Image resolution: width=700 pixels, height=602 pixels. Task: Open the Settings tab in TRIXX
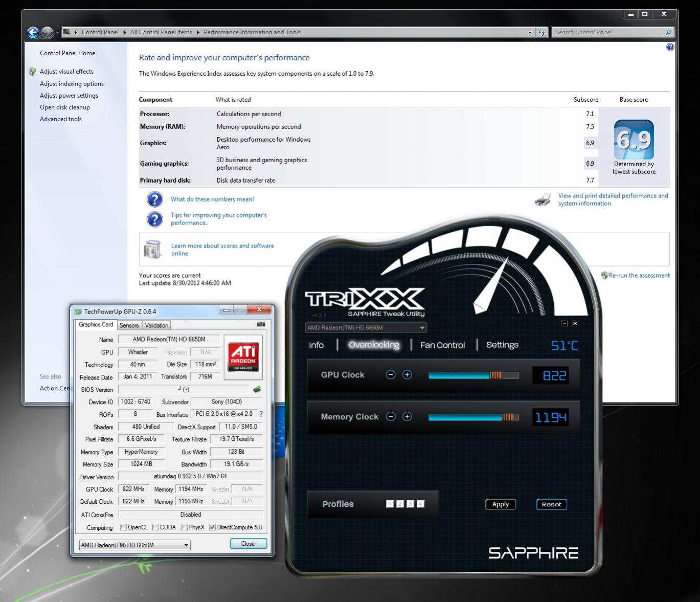pyautogui.click(x=502, y=345)
